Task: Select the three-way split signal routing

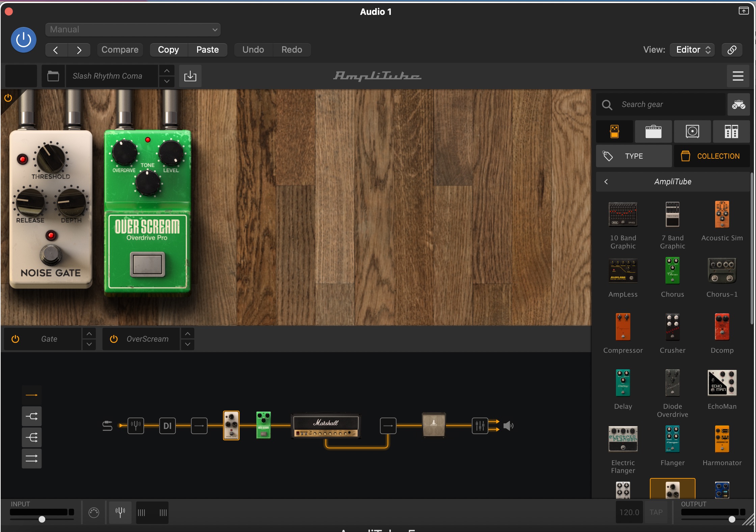Action: [32, 437]
